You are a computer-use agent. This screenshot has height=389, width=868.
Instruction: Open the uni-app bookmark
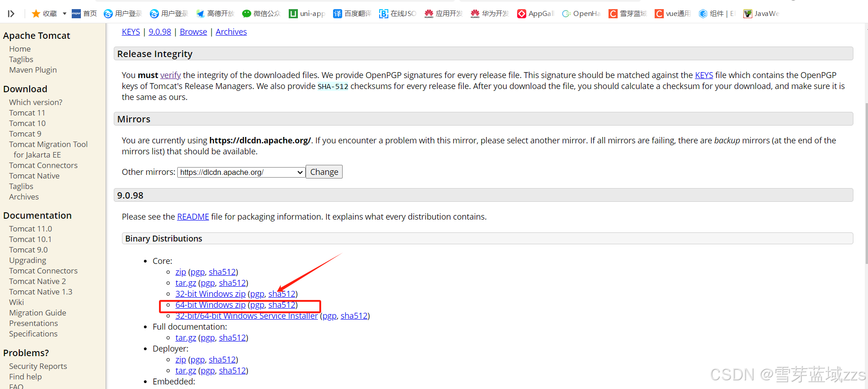click(307, 14)
